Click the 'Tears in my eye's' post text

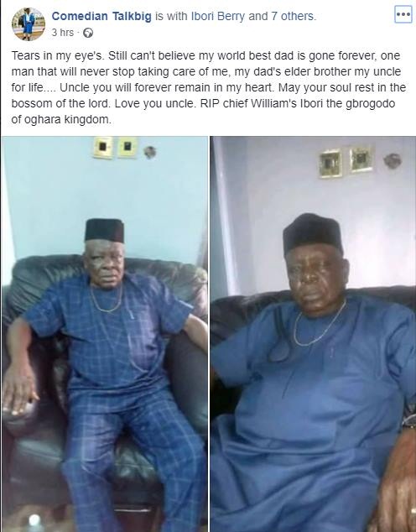57,55
